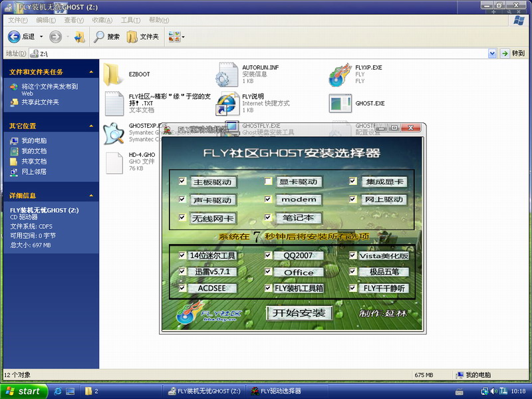Select the AUTORUN.INF file icon
This screenshot has width=532, height=399.
(x=227, y=74)
